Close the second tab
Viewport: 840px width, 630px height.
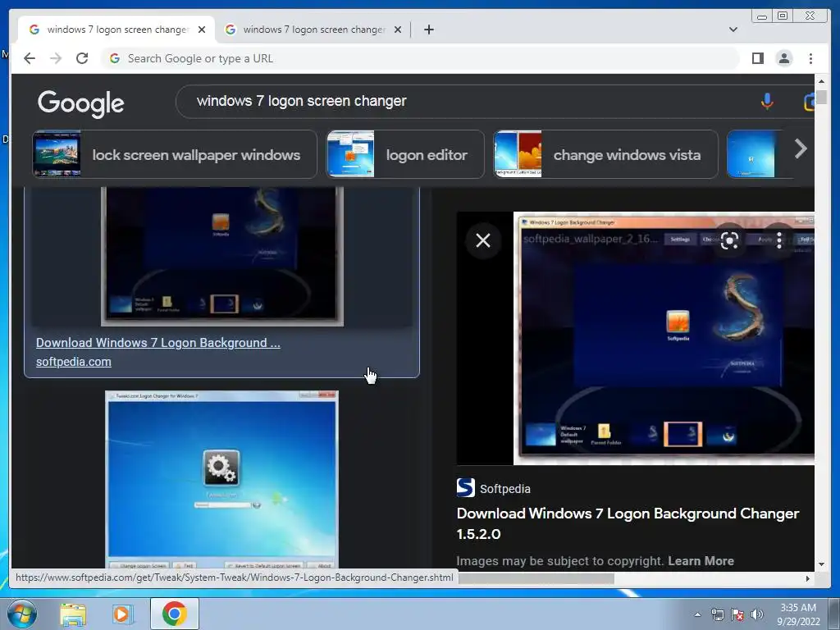coord(398,30)
